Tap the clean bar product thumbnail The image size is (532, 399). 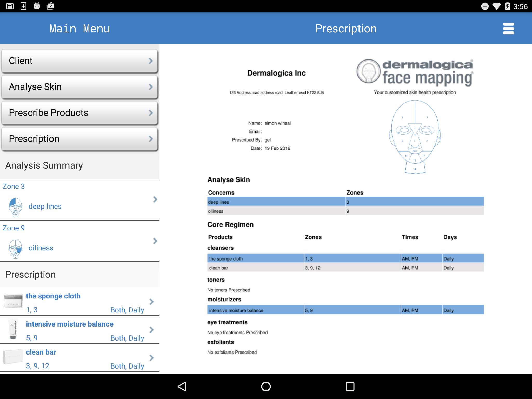pyautogui.click(x=13, y=357)
